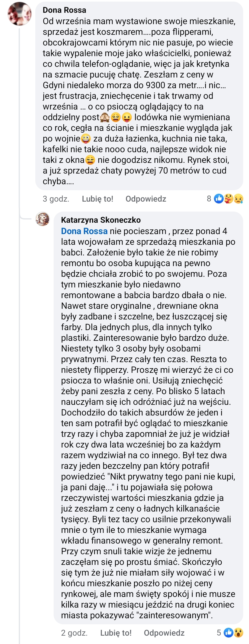Open the '2 godz.' reply timestamp
249x644 pixels.
point(74,633)
